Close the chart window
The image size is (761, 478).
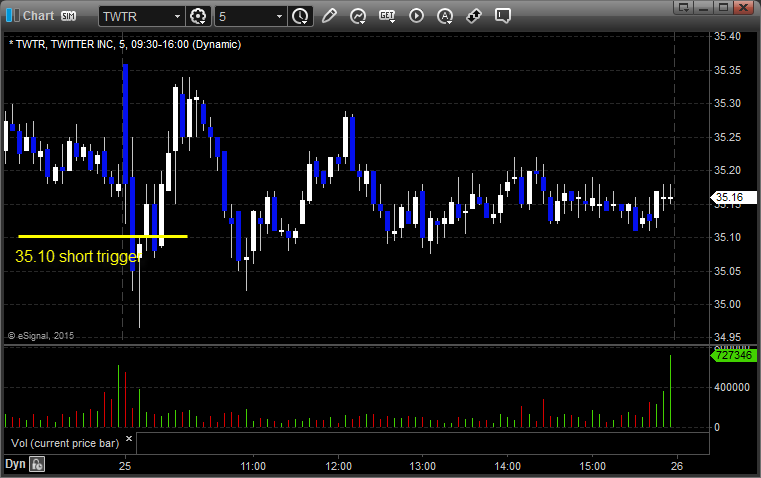point(743,7)
